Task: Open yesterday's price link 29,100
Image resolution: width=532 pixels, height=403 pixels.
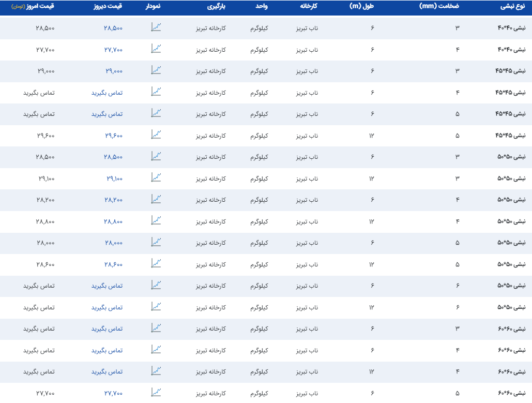Action: (x=114, y=178)
